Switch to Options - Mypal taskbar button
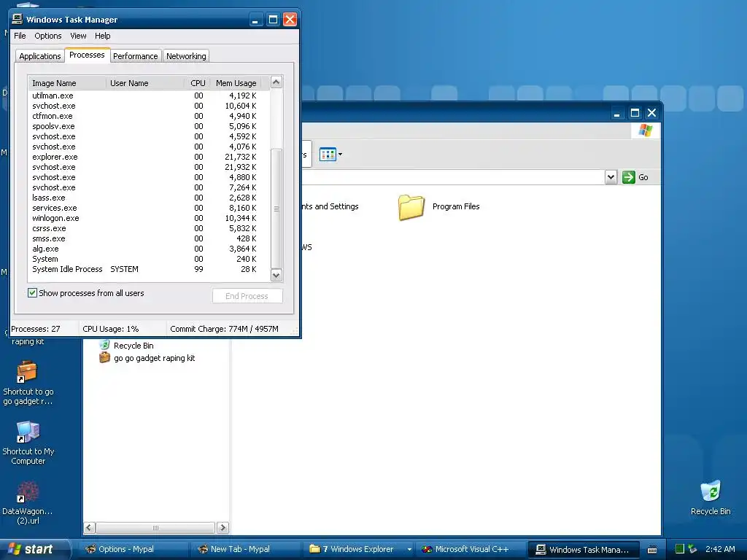Viewport: 747px width, 560px height. [x=133, y=549]
